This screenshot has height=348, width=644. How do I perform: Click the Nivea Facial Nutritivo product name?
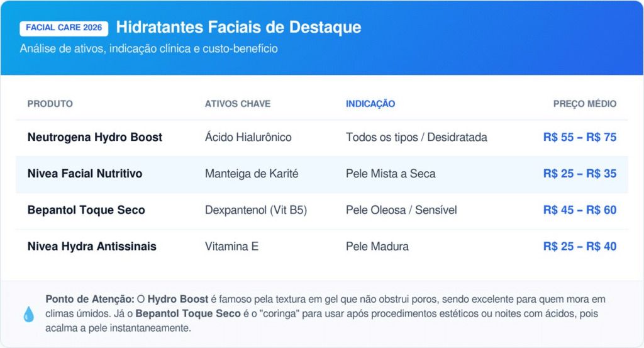point(85,174)
